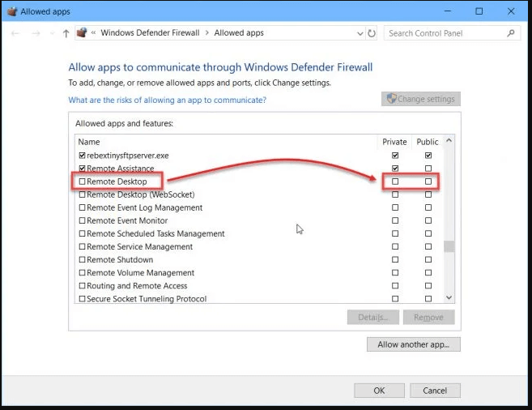532x410 pixels.
Task: Check Remote Desktop (WebSocket) name checkbox
Action: click(x=82, y=194)
